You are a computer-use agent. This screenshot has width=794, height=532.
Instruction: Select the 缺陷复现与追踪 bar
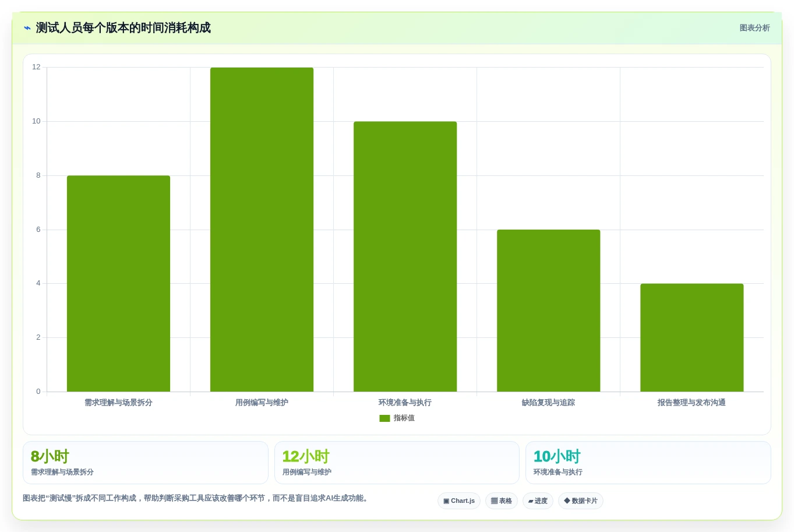[x=548, y=311]
